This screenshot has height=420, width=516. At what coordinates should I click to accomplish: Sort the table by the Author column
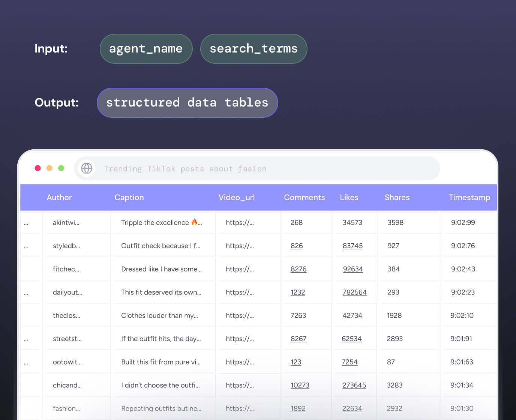59,197
